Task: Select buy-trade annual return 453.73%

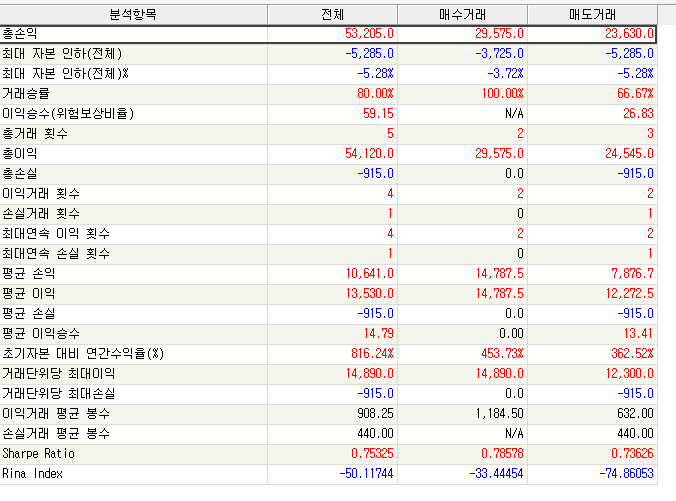Action: pyautogui.click(x=502, y=354)
